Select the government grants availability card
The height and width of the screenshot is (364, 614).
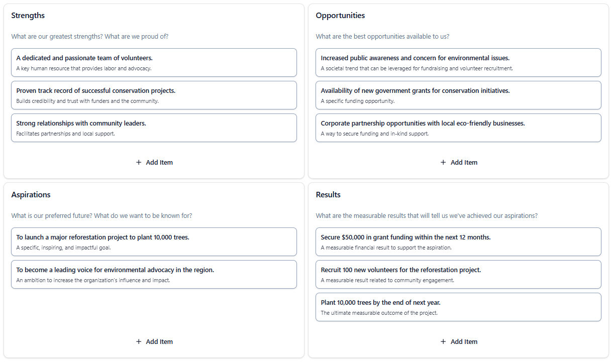tap(458, 95)
